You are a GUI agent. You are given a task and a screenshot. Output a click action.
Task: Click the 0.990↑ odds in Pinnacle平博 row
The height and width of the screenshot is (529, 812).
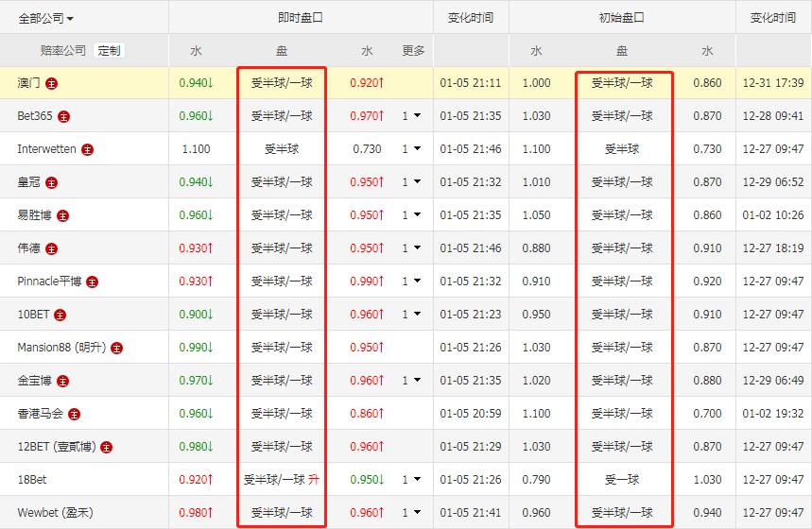click(367, 282)
